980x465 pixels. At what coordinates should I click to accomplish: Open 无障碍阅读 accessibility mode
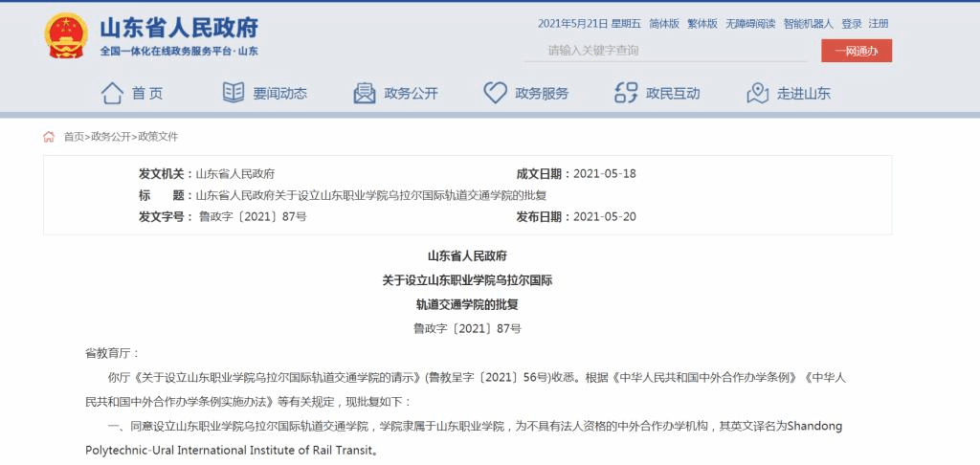(x=750, y=24)
